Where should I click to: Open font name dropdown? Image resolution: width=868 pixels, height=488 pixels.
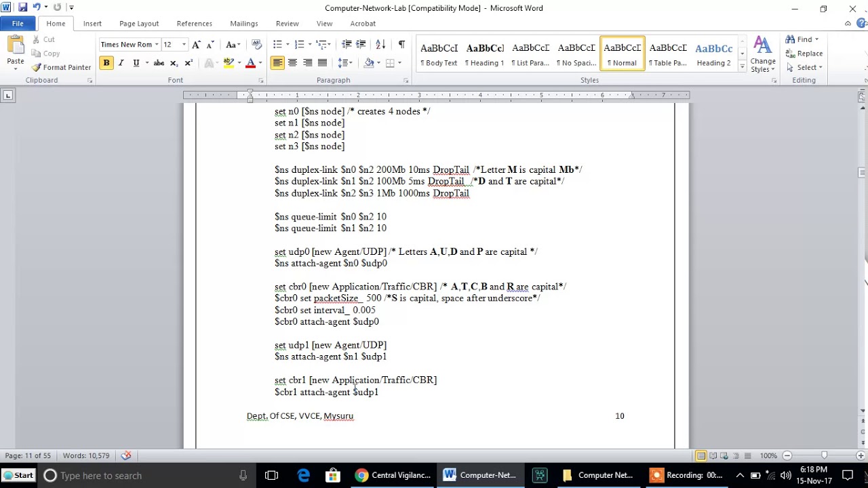point(157,45)
